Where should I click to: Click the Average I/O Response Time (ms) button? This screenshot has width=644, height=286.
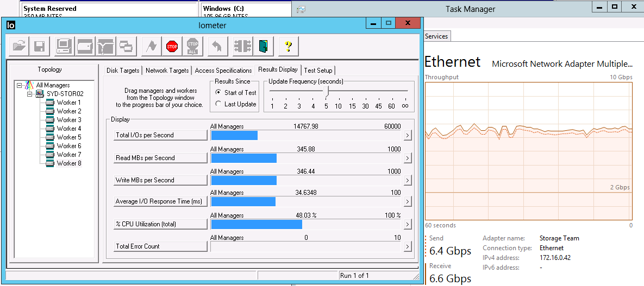click(x=160, y=201)
